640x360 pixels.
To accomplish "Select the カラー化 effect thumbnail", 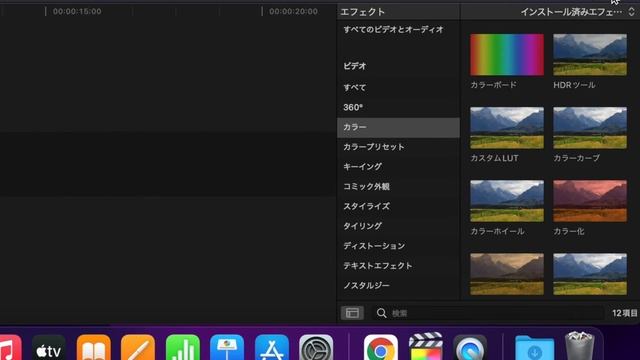I will [x=590, y=201].
